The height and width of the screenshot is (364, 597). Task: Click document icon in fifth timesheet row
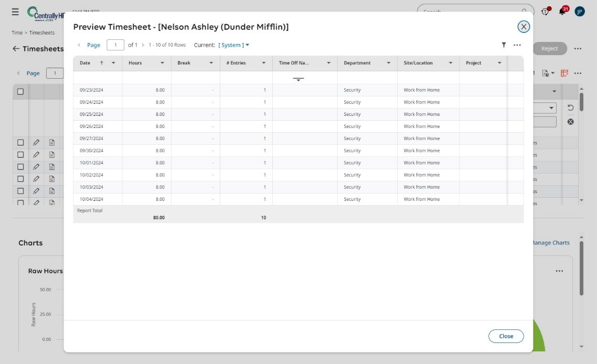(52, 191)
